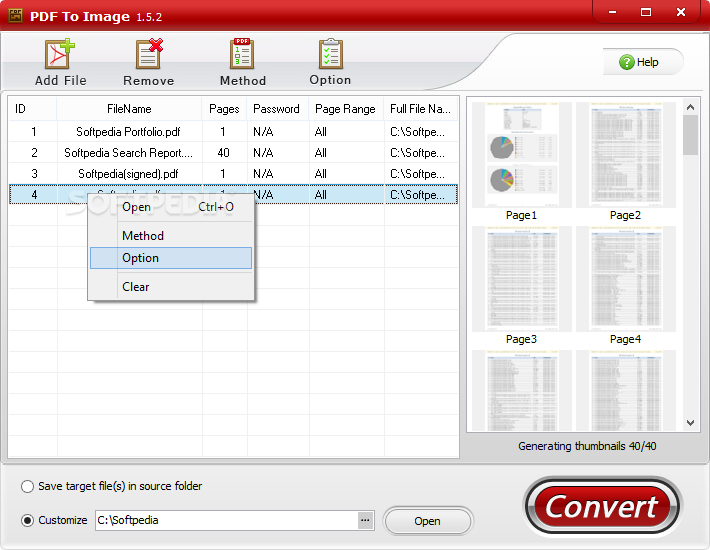Minimize the PDF To Image window
710x550 pixels.
[613, 12]
